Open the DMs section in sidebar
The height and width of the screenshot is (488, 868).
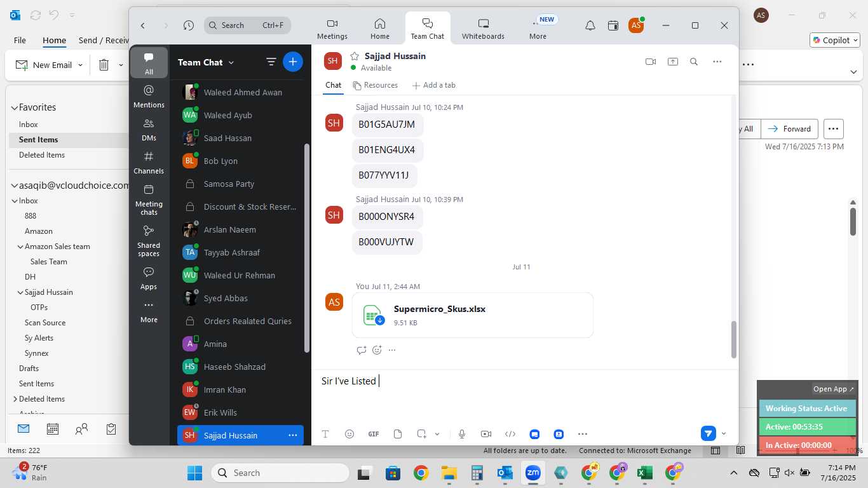149,129
